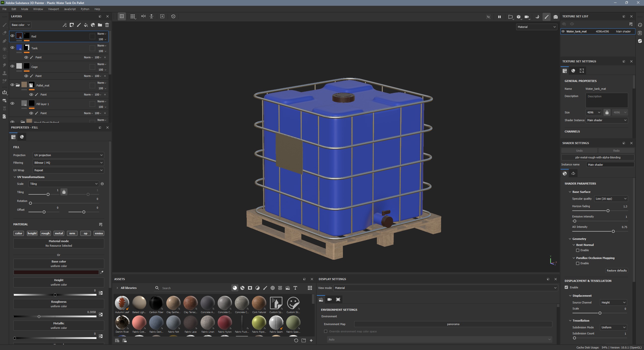Expand the All libraries tree

pos(117,288)
